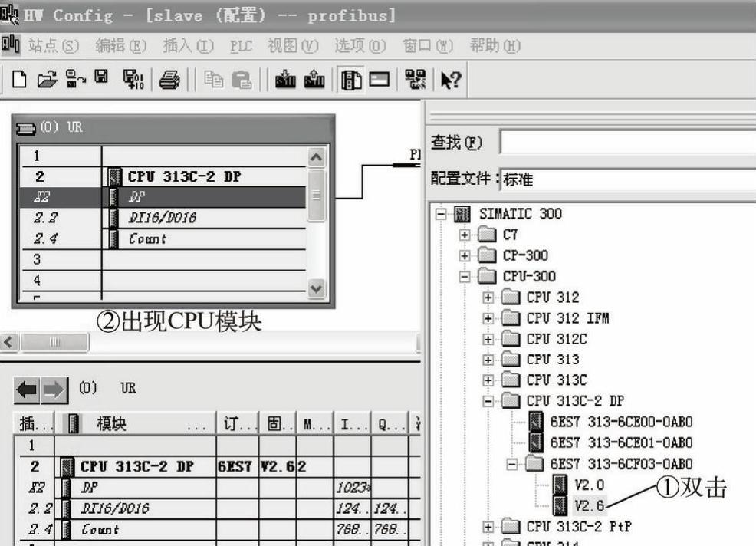Select empty slot 3 in rack
This screenshot has width=756, height=546.
click(x=163, y=259)
